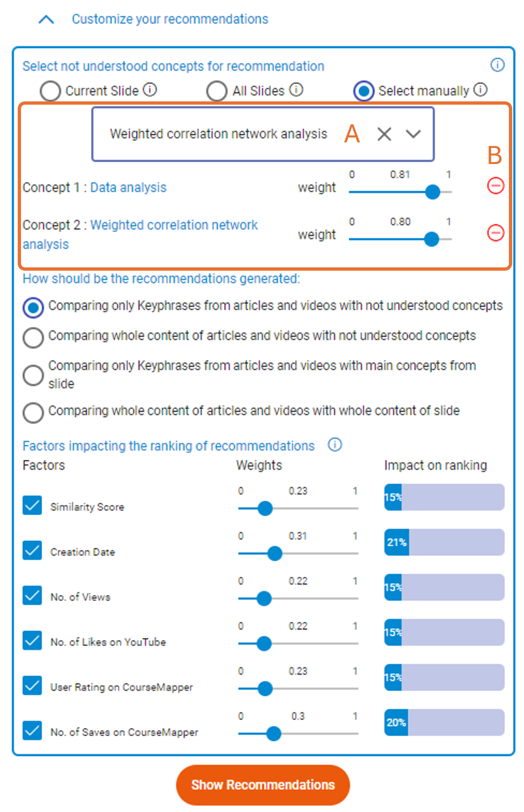This screenshot has width=524, height=812.
Task: Select the Current Slide radio option
Action: click(x=50, y=91)
